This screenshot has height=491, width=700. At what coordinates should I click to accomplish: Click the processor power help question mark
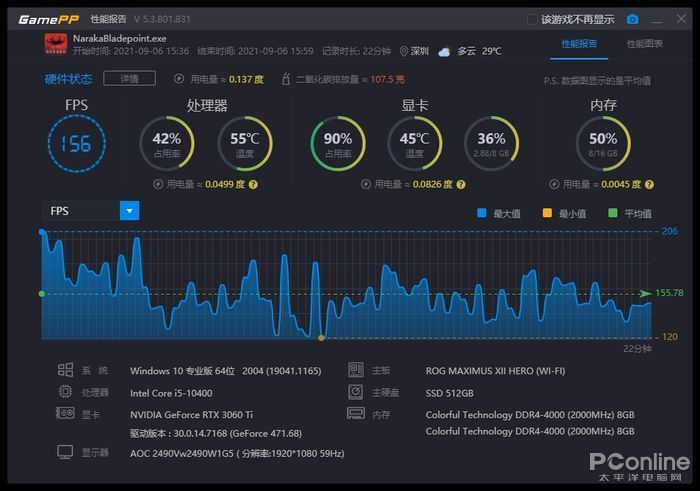(x=253, y=184)
